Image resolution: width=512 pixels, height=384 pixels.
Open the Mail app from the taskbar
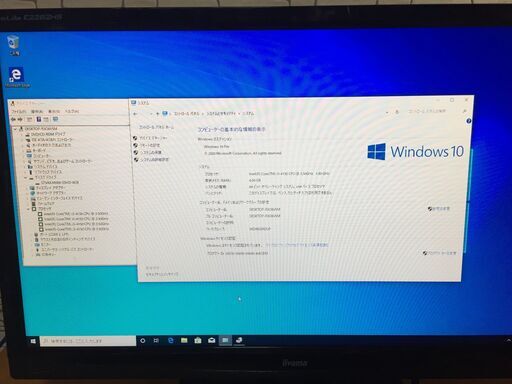click(x=212, y=340)
